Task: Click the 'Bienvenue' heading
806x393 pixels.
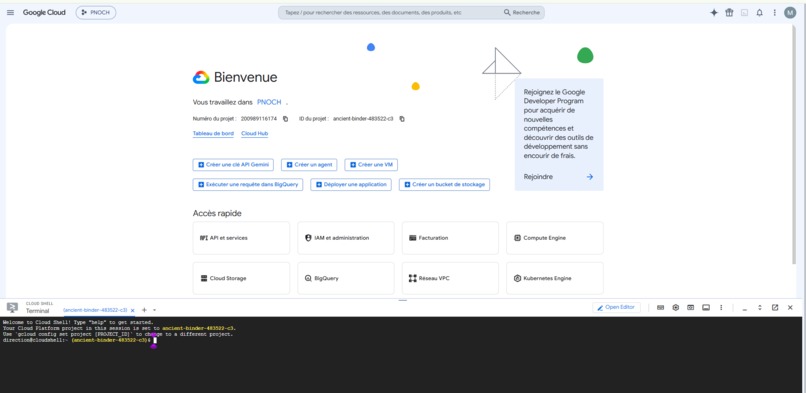Action: coord(245,78)
